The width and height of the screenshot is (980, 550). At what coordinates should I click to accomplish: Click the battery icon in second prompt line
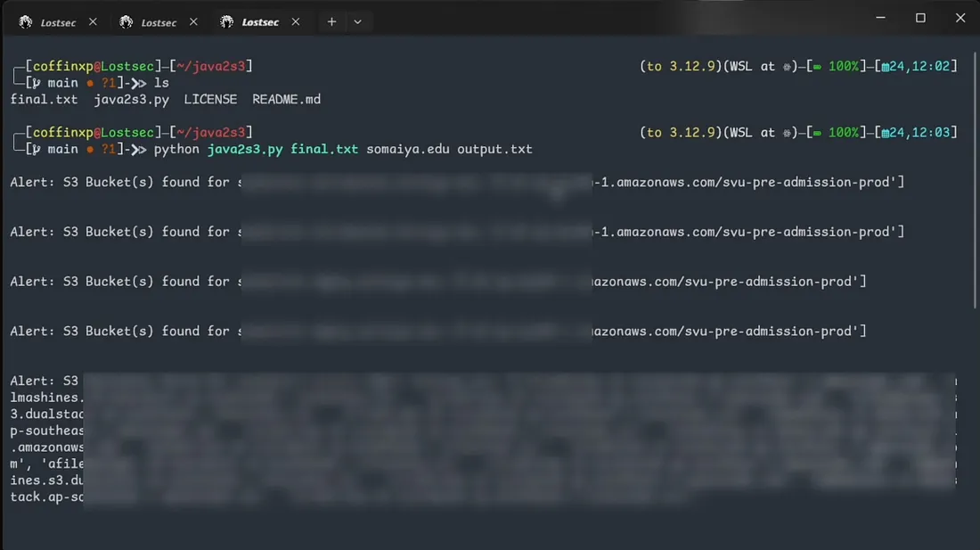pos(817,133)
